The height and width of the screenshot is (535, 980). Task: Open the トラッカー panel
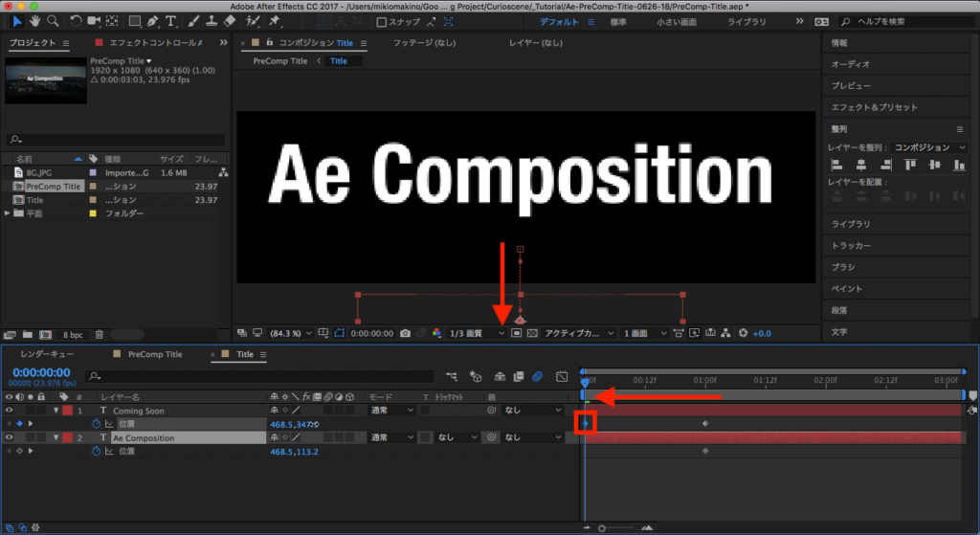851,246
